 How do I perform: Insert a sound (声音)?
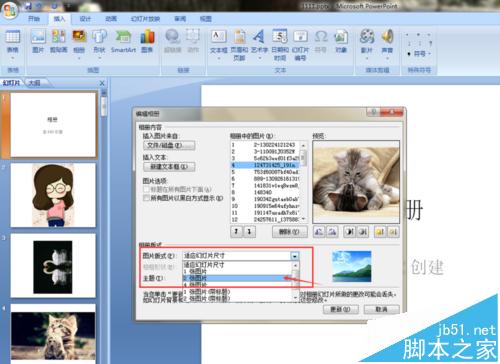[387, 44]
